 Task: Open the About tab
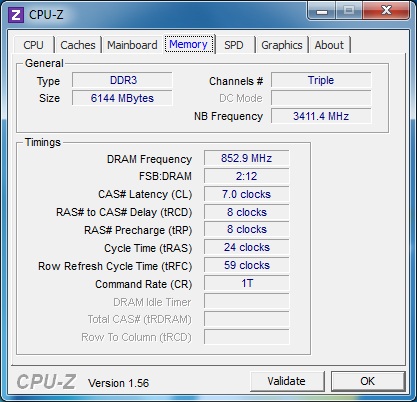coord(329,45)
